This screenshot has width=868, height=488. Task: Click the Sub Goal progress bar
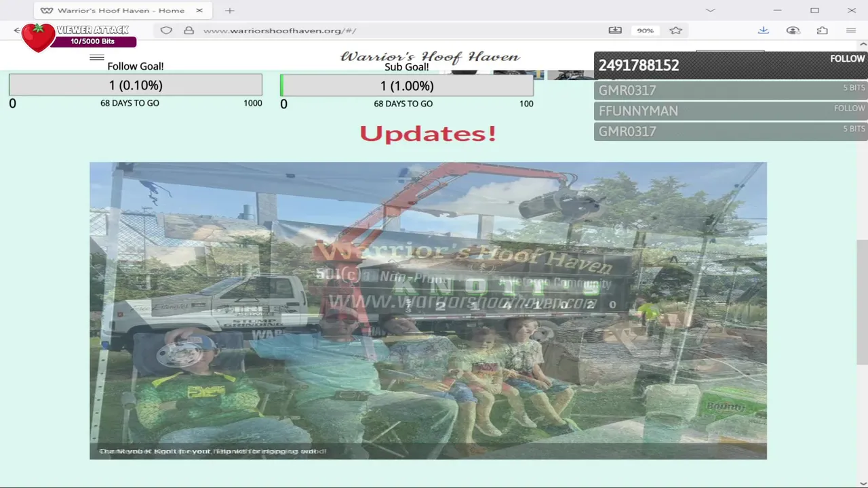tap(407, 85)
